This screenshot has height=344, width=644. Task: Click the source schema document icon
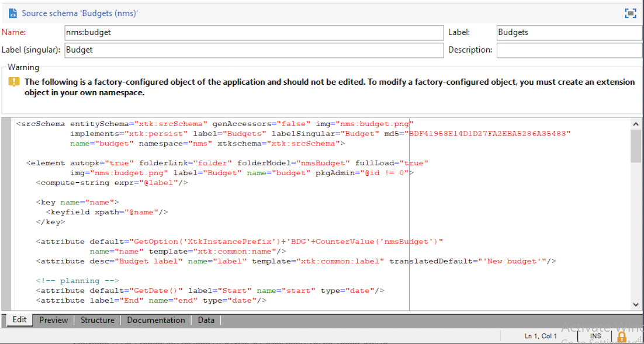point(12,13)
